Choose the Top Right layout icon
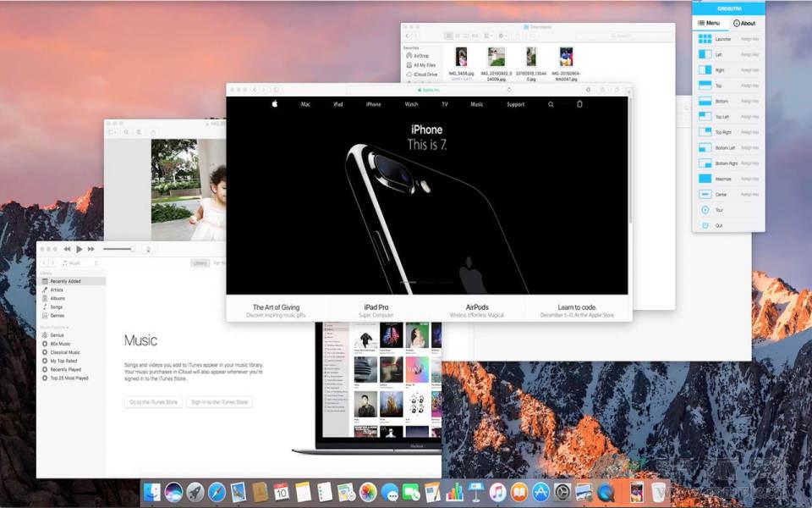This screenshot has height=508, width=812. (x=705, y=132)
